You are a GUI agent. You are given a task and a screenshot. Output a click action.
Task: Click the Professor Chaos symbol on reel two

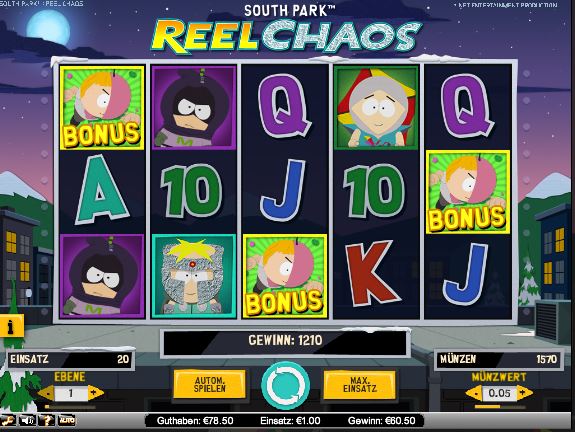coord(194,276)
